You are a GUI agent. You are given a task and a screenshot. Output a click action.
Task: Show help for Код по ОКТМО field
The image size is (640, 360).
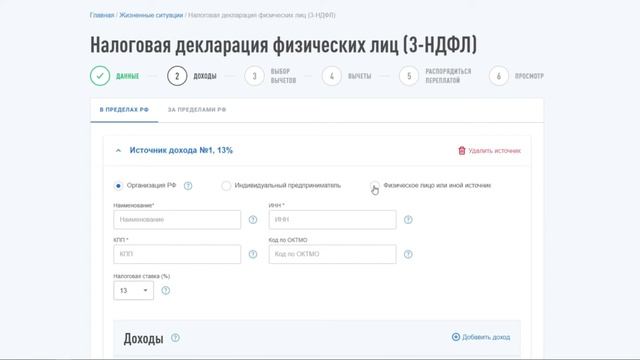[x=408, y=254]
